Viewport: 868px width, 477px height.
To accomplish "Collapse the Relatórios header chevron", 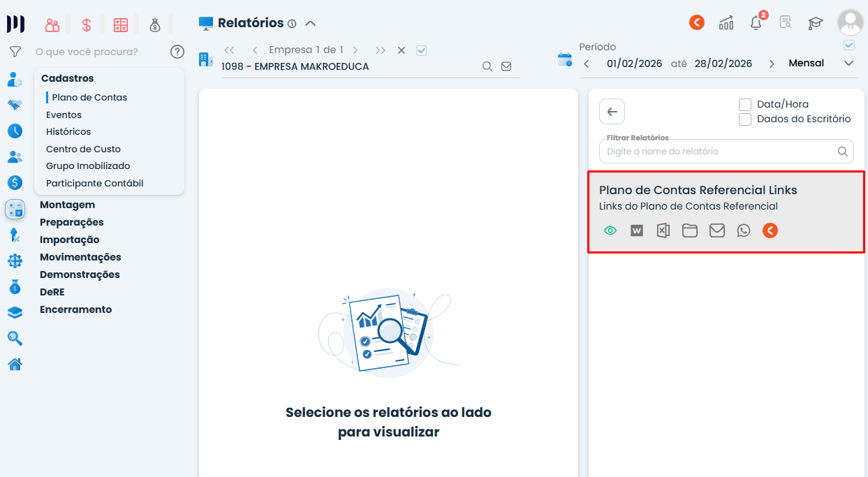I will pos(311,23).
